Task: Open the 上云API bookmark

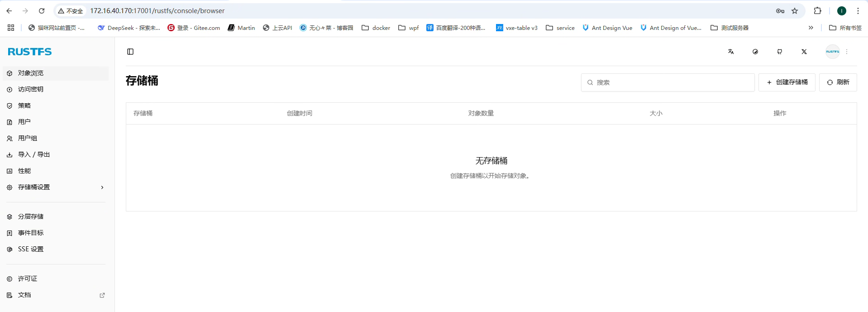Action: tap(277, 28)
